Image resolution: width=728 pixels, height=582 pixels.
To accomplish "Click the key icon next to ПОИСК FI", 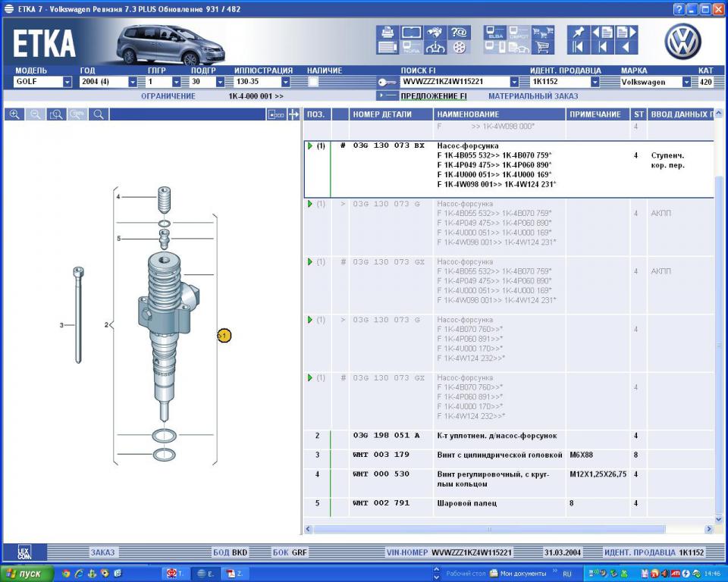I will (x=386, y=82).
